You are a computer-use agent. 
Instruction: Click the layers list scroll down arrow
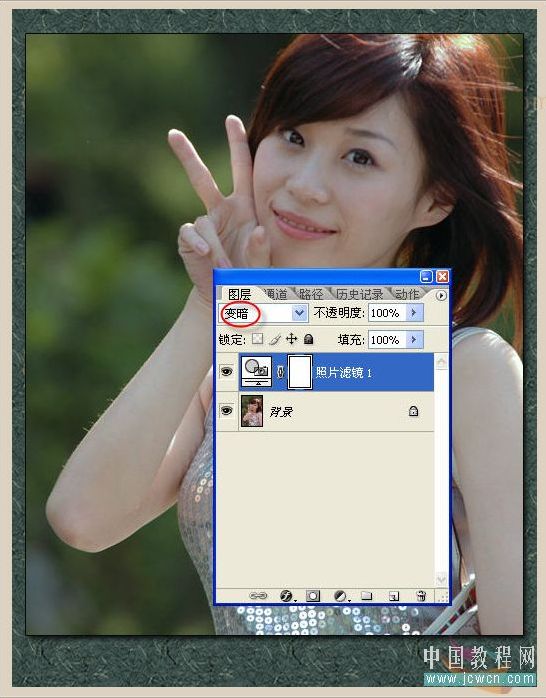tap(441, 579)
